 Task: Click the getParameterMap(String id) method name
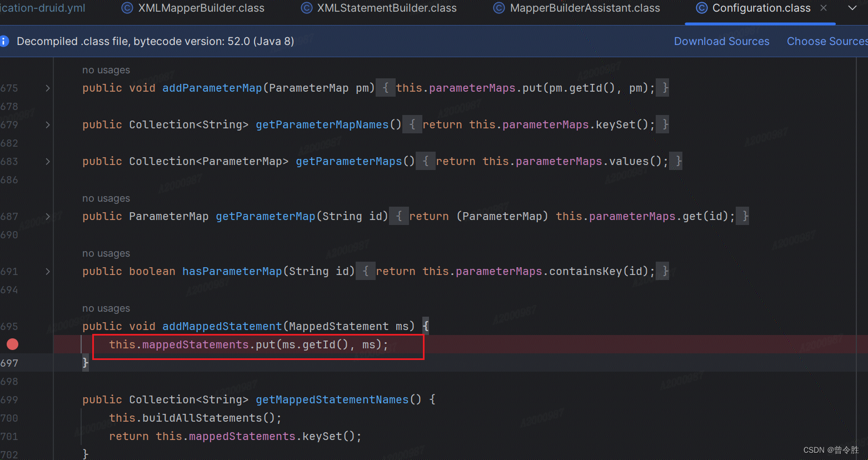tap(265, 216)
